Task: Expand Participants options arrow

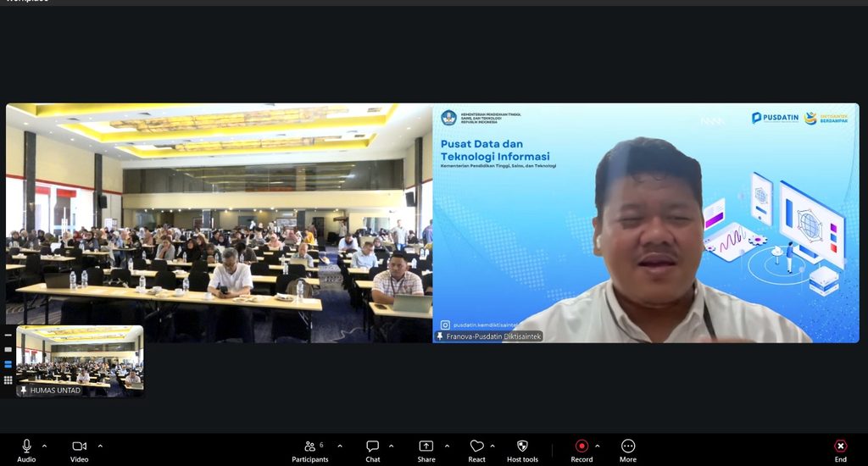Action: [339, 446]
